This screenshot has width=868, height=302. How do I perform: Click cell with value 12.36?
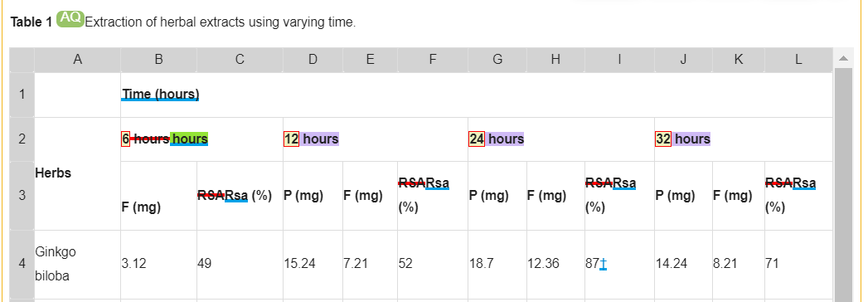click(x=555, y=265)
